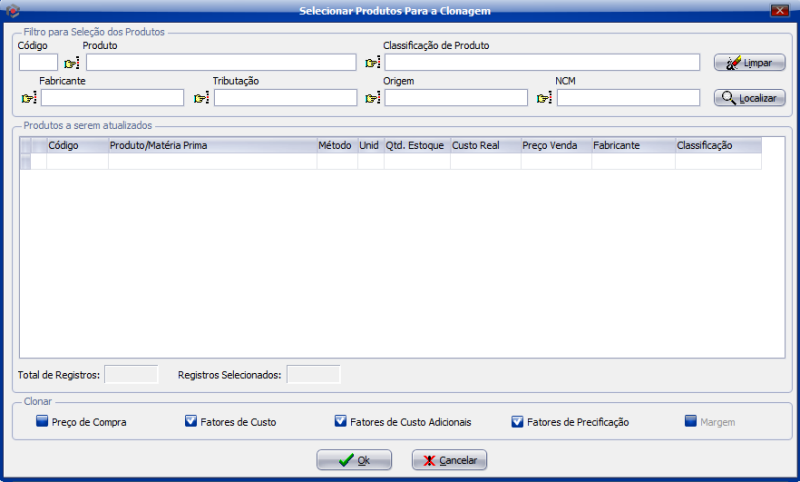Image resolution: width=800 pixels, height=482 pixels.
Task: Click the Origem lookup hand icon
Action: click(372, 98)
